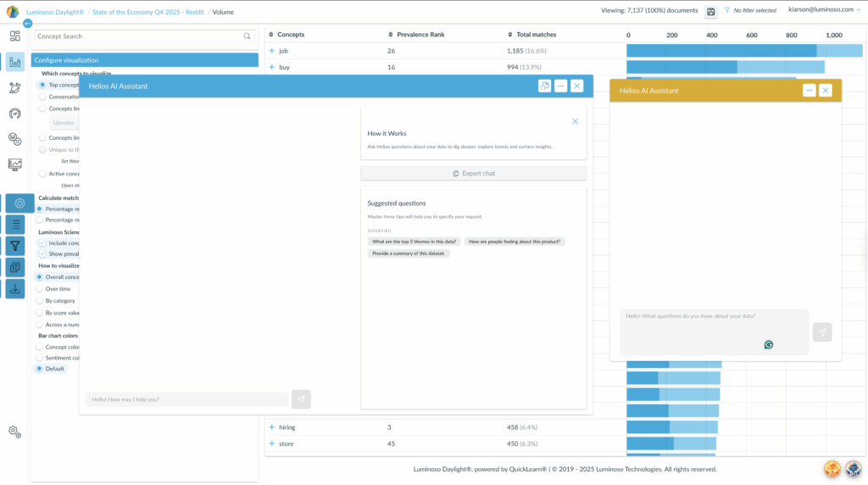Click the send arrow in gold Helios chat
The image size is (868, 485).
click(x=821, y=332)
